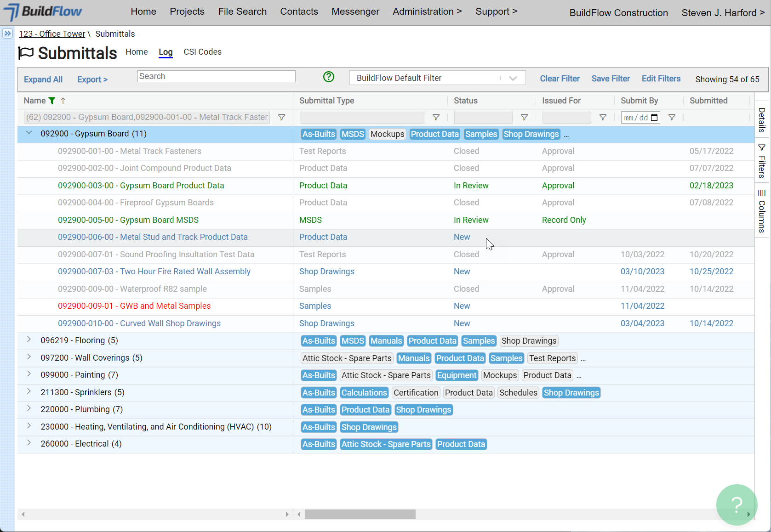
Task: Open the Export menu
Action: pos(92,79)
